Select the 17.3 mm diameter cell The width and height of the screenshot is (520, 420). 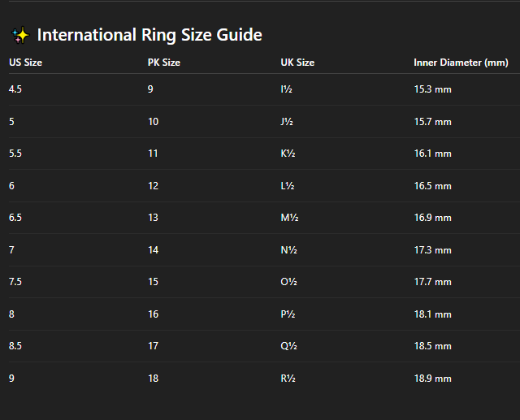point(432,250)
